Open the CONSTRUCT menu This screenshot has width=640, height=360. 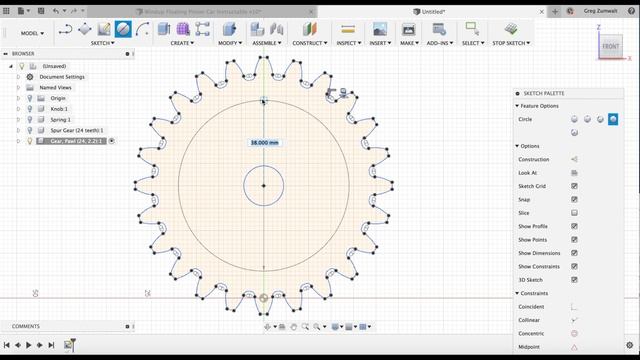310,43
